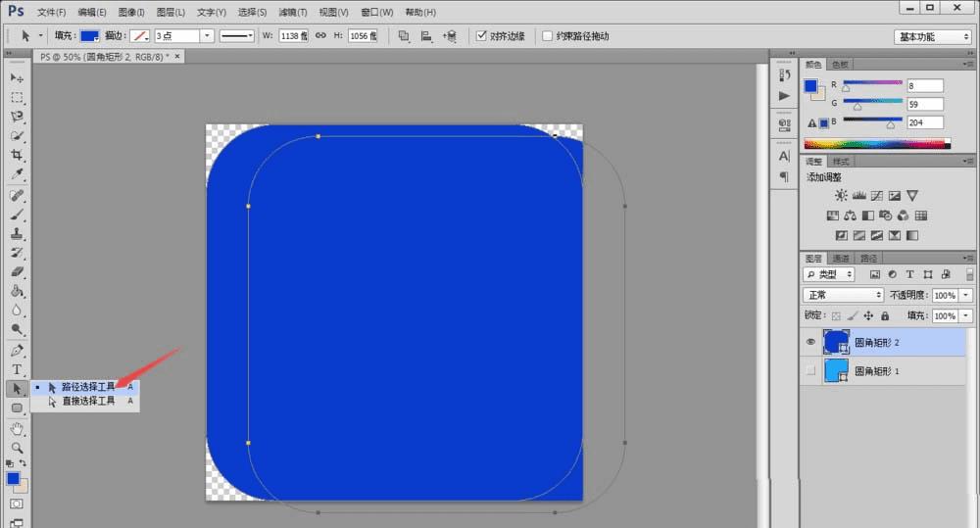Screen dimensions: 980x528
Task: Select the Crop tool
Action: 17,155
